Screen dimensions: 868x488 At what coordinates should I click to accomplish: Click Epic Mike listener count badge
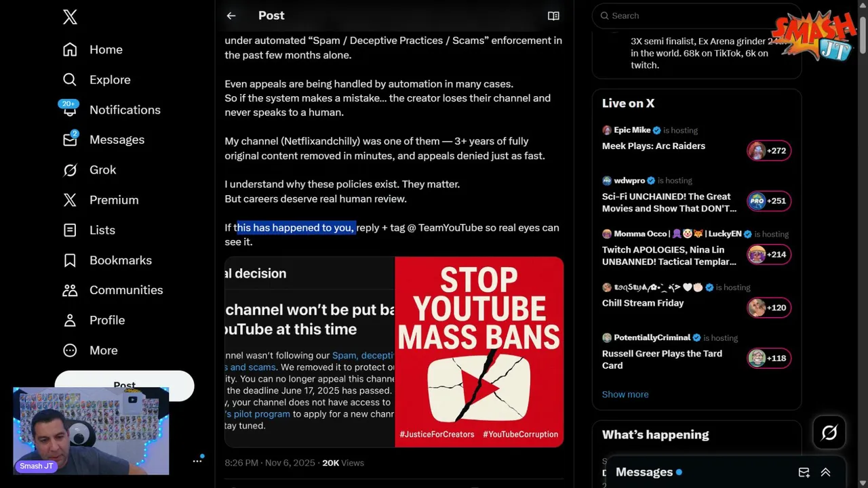pyautogui.click(x=769, y=150)
